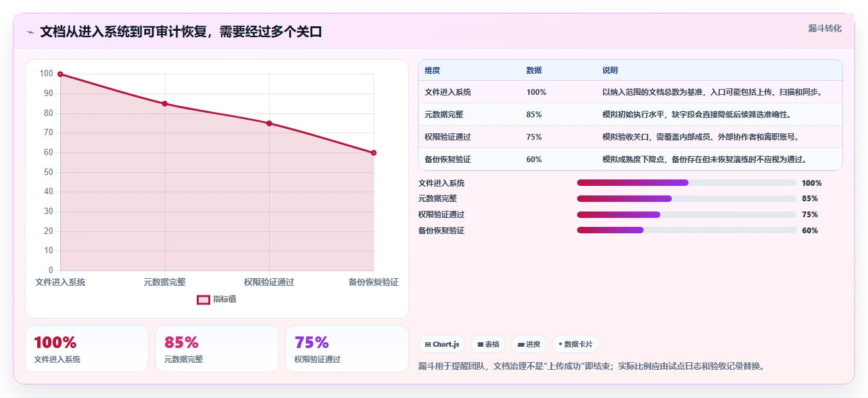This screenshot has height=398, width=868.
Task: Click the 权限验证通过 label in the progress list
Action: [x=442, y=215]
